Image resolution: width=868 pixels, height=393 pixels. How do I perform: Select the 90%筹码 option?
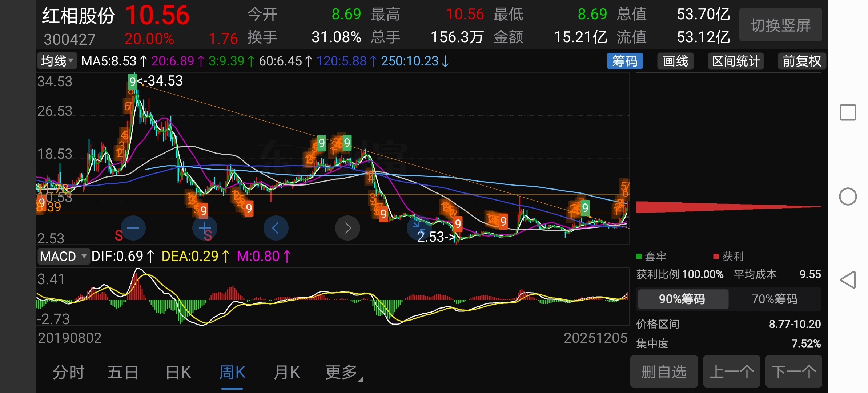(682, 299)
